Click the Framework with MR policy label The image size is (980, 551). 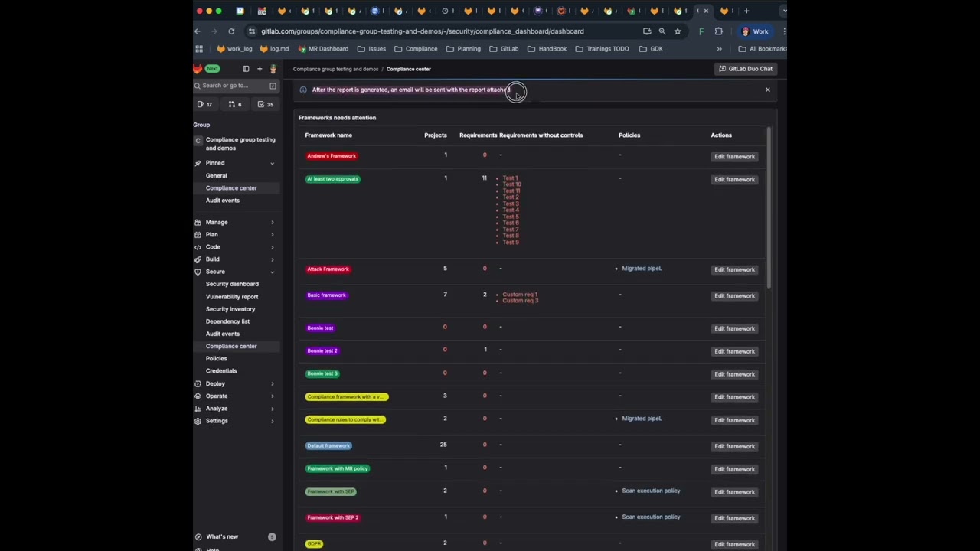click(338, 468)
